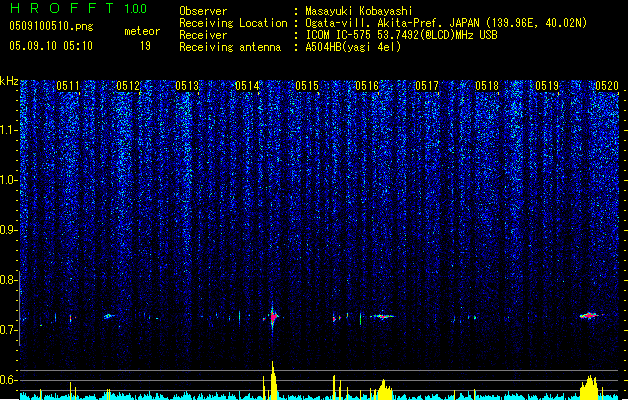Click the 0.7 kHz axis label
The height and width of the screenshot is (400, 629).
coord(8,330)
